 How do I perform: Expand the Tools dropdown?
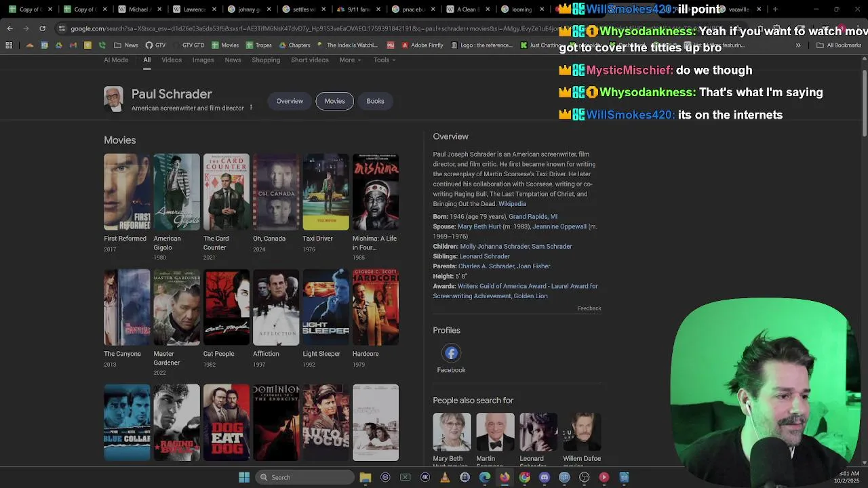384,60
